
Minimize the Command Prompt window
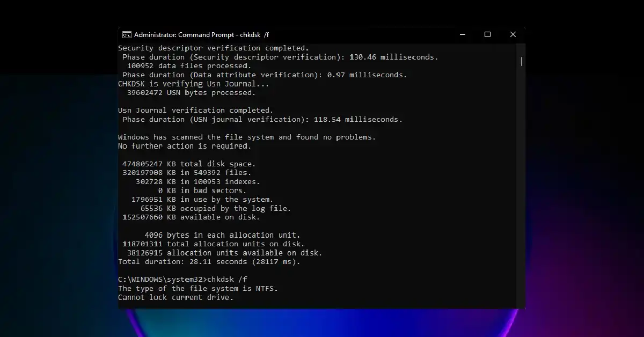pos(463,35)
